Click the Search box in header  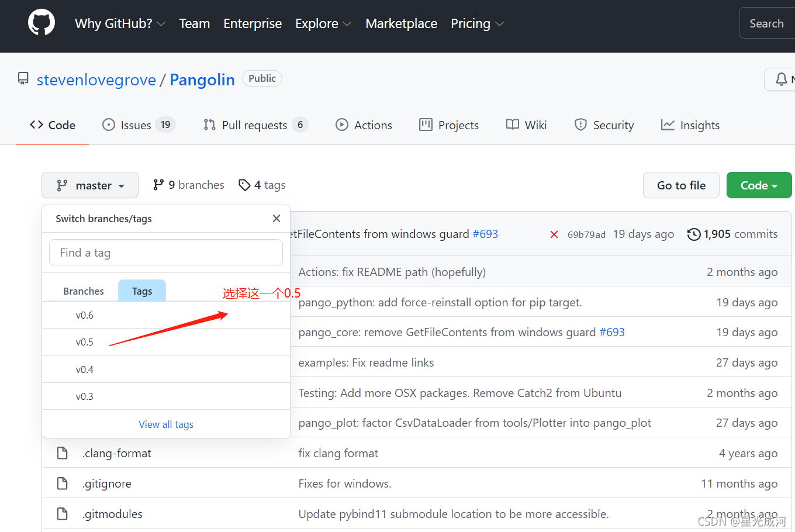pos(767,23)
